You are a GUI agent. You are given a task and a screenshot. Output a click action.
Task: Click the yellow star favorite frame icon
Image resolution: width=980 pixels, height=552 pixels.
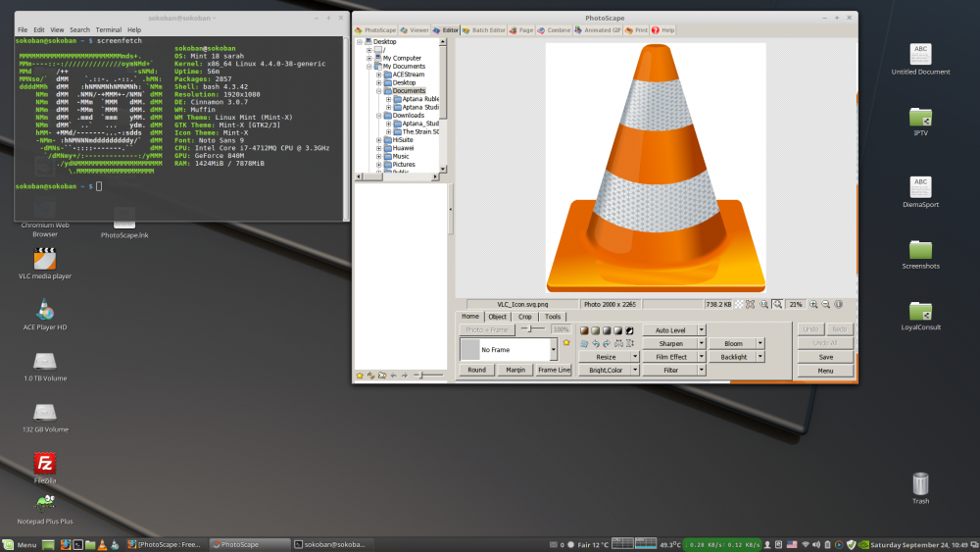coord(566,342)
